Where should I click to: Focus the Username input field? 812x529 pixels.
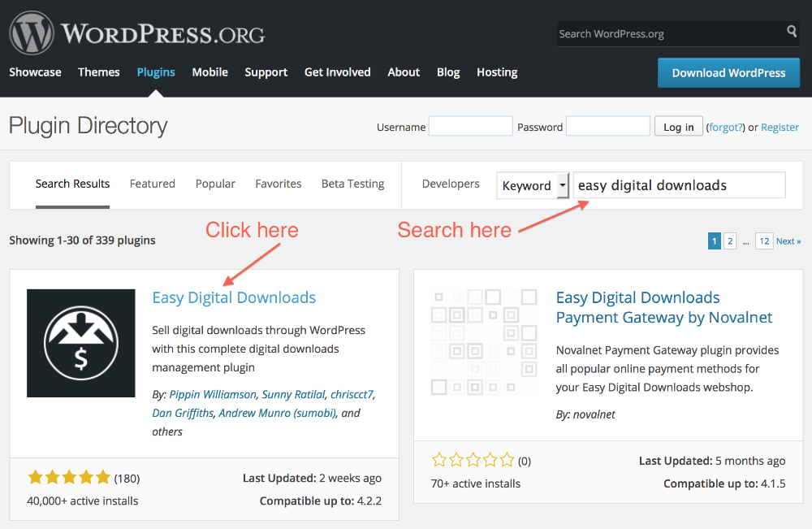coord(470,127)
